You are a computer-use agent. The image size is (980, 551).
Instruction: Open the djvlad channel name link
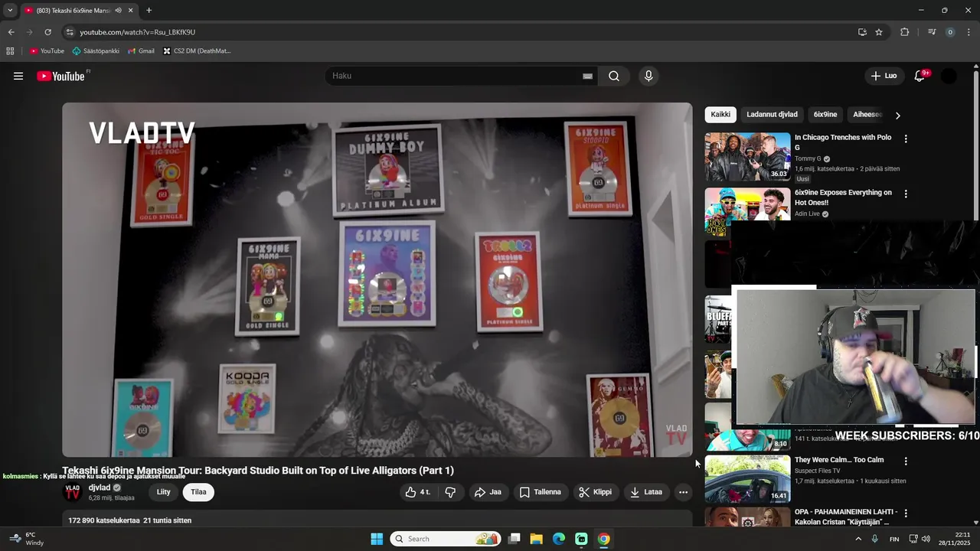[x=100, y=487]
